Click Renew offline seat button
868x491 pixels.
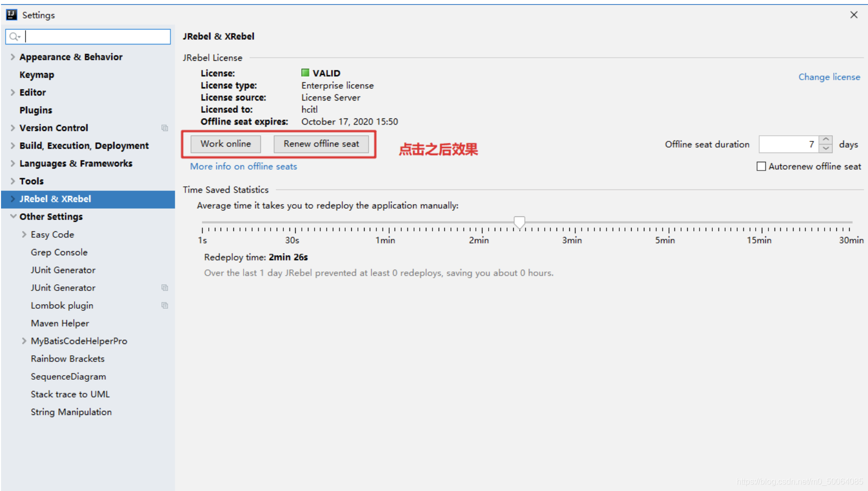(321, 144)
